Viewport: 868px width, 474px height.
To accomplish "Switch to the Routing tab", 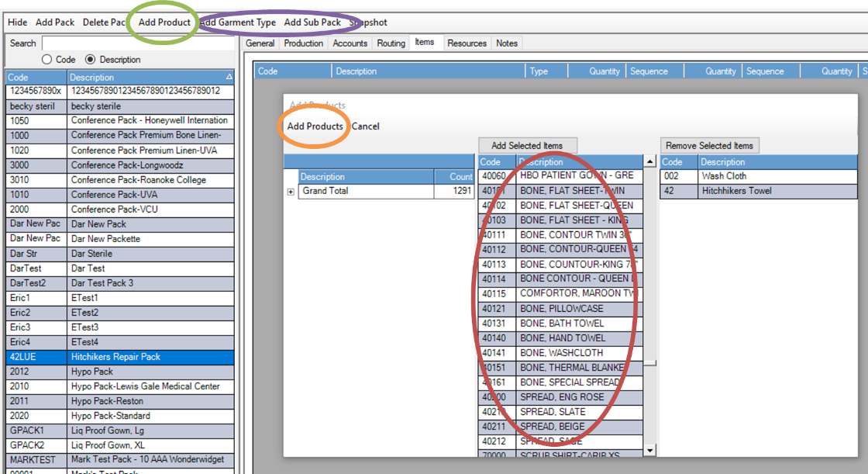I will 391,43.
